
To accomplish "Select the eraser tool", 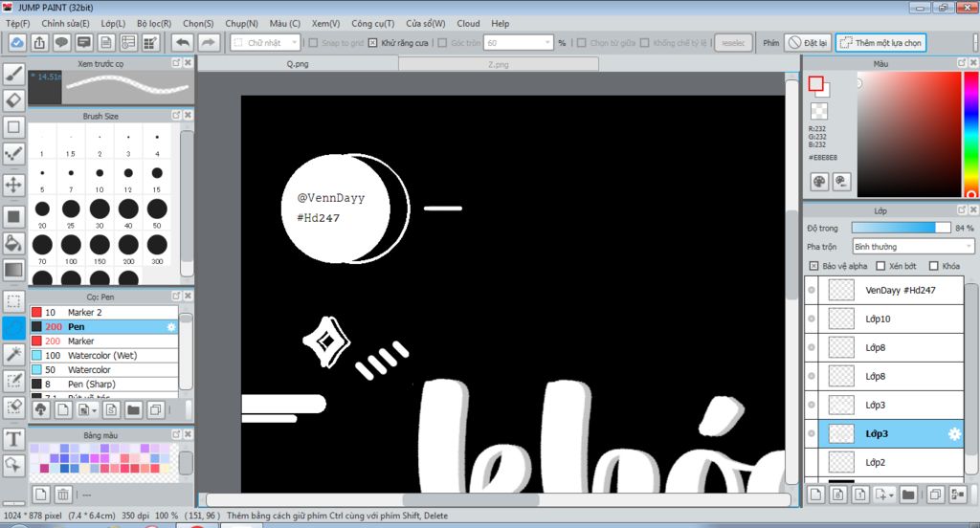I will point(13,100).
